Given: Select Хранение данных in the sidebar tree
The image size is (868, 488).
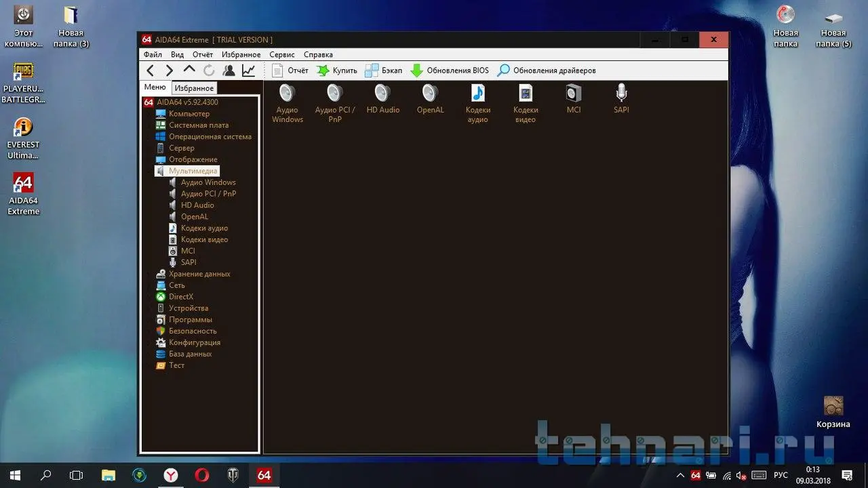Looking at the screenshot, I should [193, 274].
